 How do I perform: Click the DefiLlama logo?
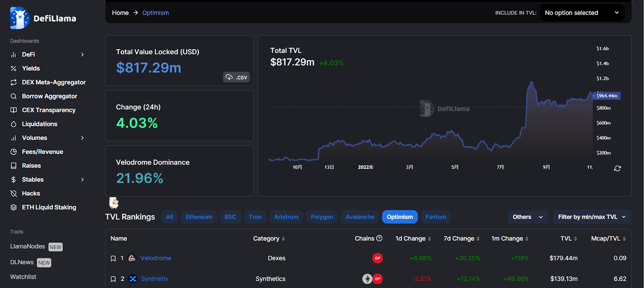pos(43,18)
